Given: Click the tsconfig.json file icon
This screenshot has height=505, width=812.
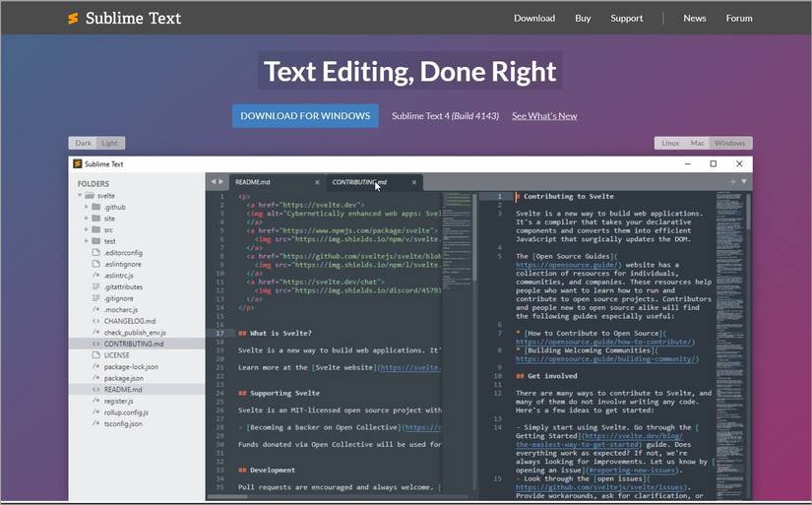Looking at the screenshot, I should pyautogui.click(x=95, y=423).
